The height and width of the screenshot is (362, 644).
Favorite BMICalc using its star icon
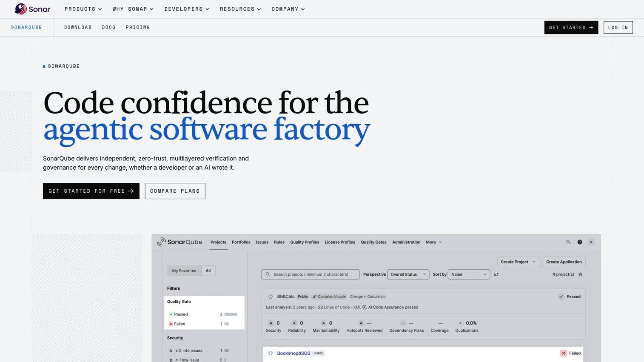point(271,296)
